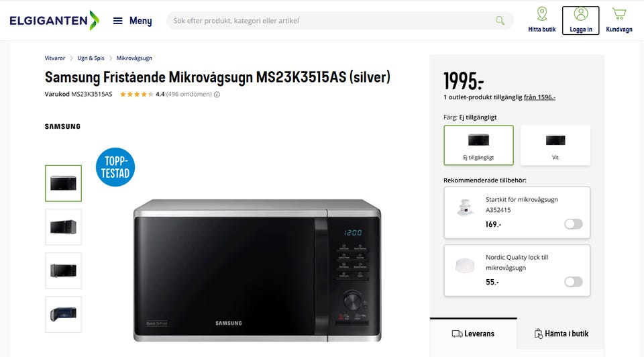Click the Topp-testad badge
The width and height of the screenshot is (644, 357).
coord(115,167)
